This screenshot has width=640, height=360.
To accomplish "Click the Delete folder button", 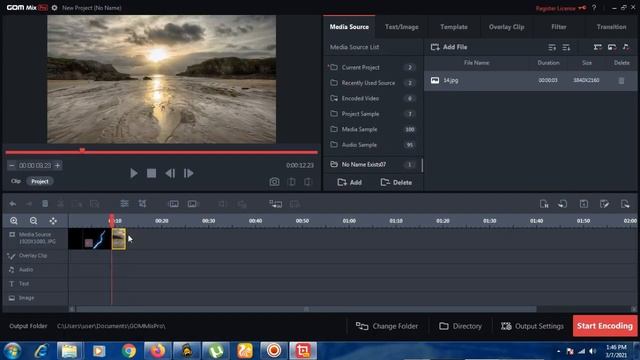I will click(396, 182).
